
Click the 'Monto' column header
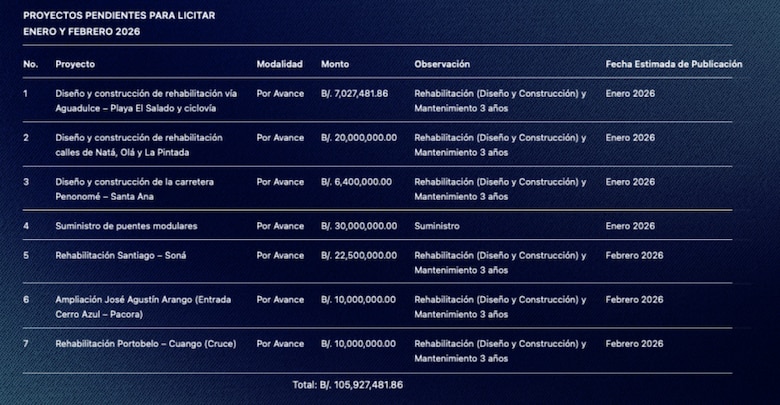pos(335,64)
